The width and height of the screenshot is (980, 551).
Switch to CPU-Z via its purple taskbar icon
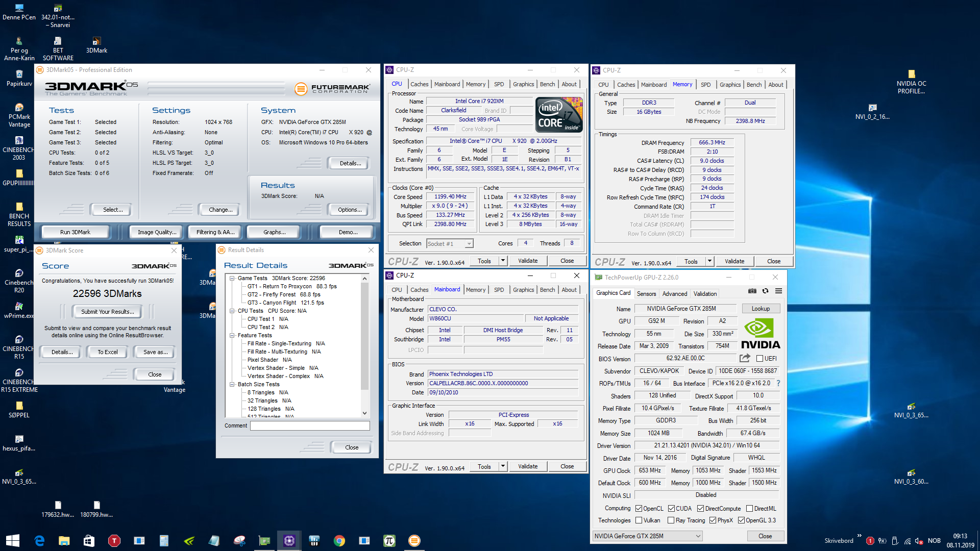pyautogui.click(x=289, y=540)
